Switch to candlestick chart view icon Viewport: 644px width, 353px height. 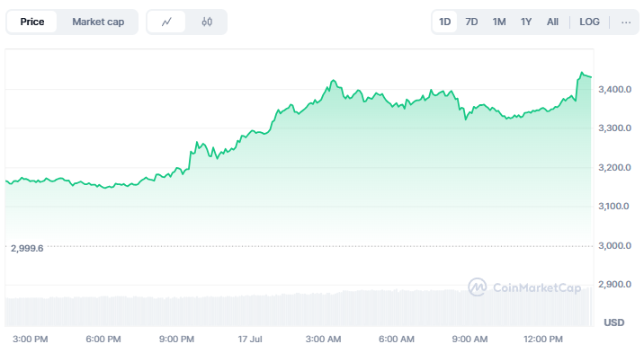(x=207, y=22)
